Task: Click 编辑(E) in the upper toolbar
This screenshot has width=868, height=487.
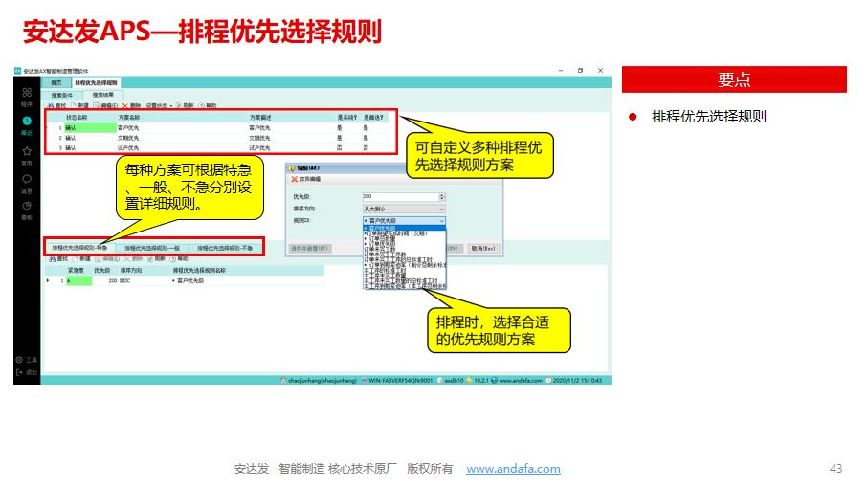Action: click(105, 105)
